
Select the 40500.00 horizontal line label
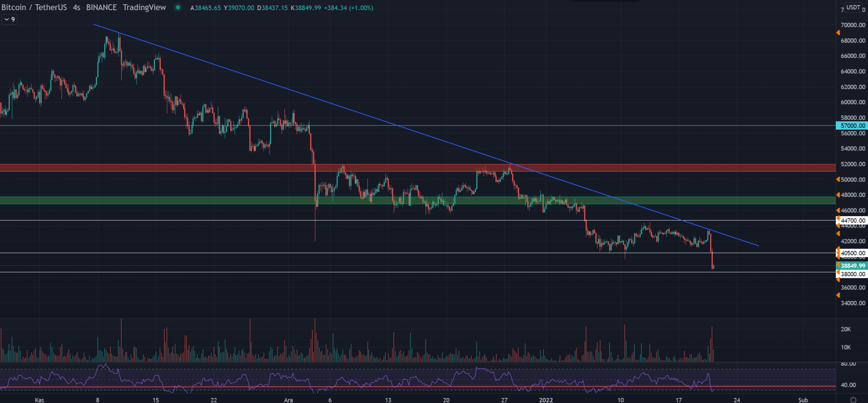[852, 253]
